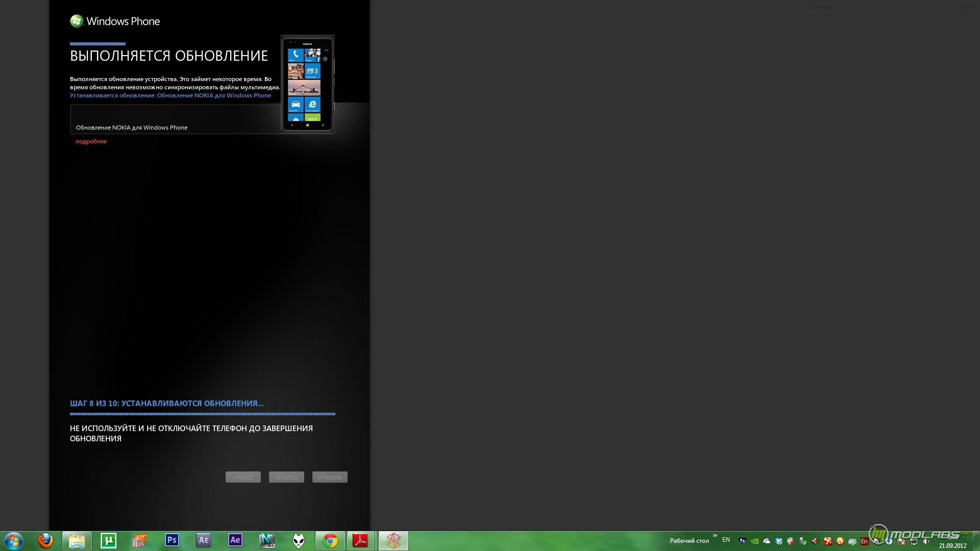Click the EN input language indicator
The width and height of the screenshot is (980, 551).
[726, 540]
